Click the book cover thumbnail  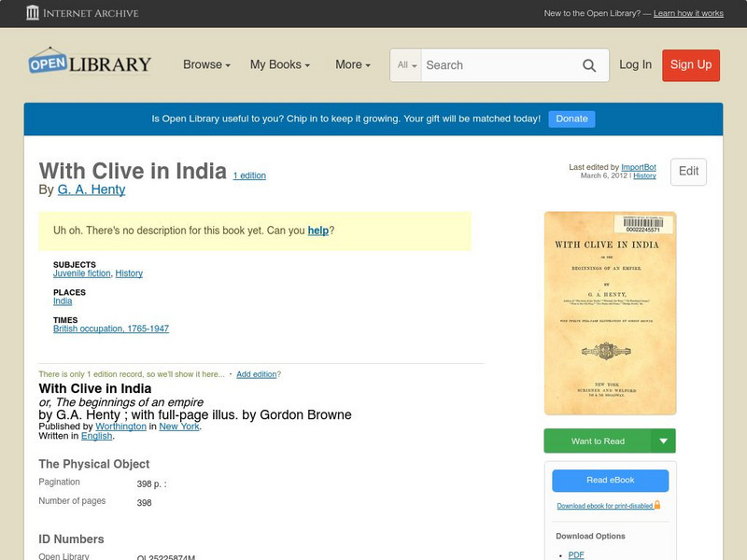611,314
